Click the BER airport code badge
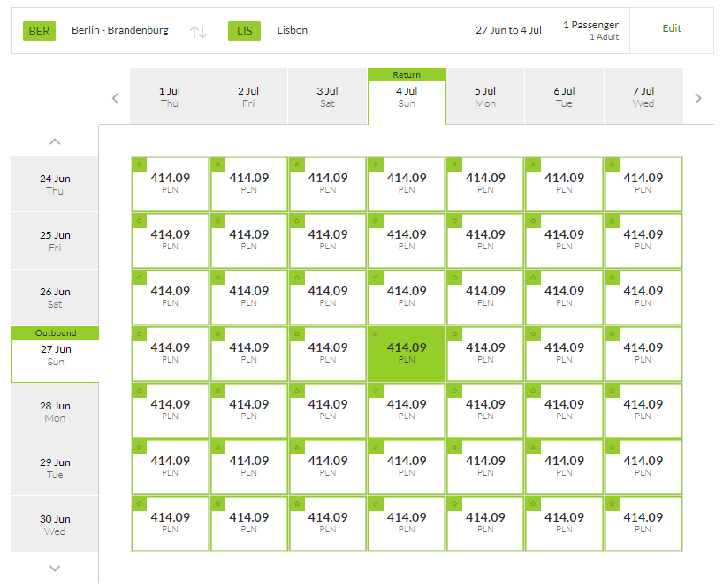The width and height of the screenshot is (723, 588). point(39,31)
